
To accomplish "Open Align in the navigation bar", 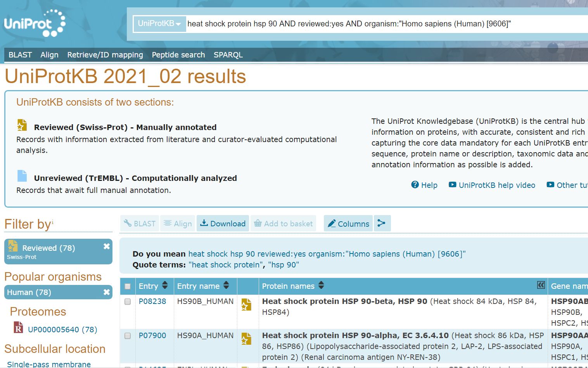I will click(49, 55).
